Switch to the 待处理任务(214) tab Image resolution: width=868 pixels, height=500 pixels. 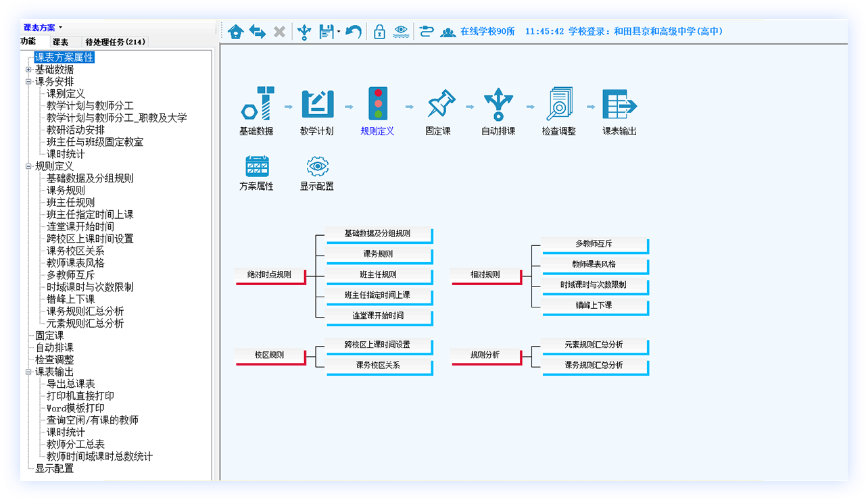point(115,42)
